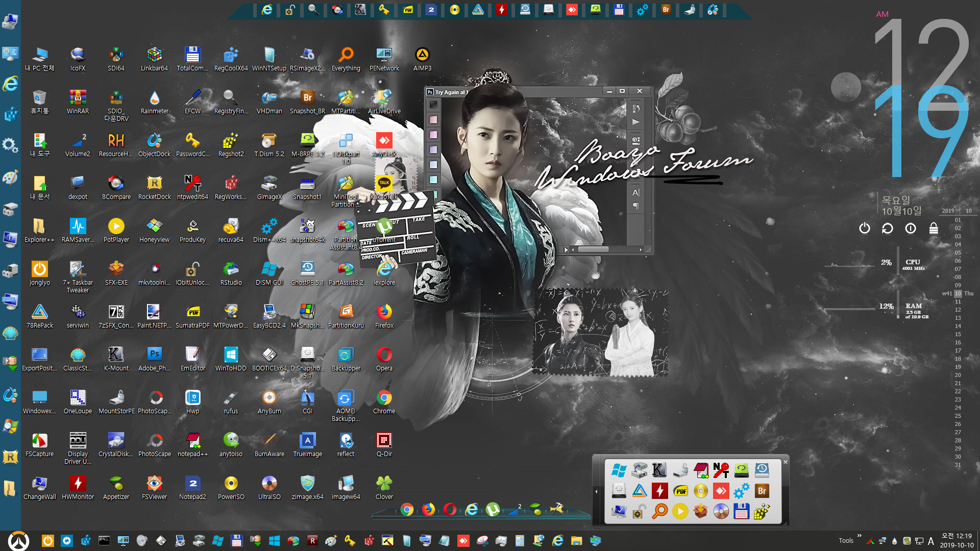Click the K-Mount icon in launcher panel
The width and height of the screenshot is (980, 551).
click(659, 470)
